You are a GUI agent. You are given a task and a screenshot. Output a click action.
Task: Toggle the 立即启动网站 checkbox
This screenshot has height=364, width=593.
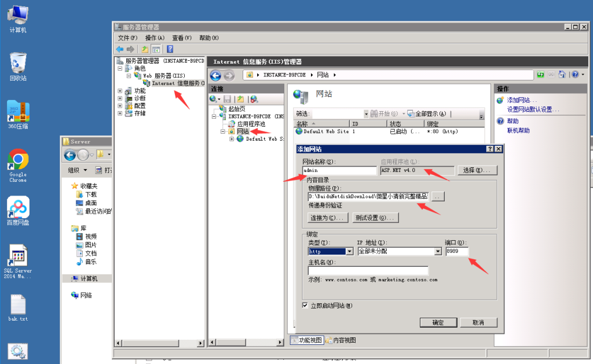click(x=305, y=306)
